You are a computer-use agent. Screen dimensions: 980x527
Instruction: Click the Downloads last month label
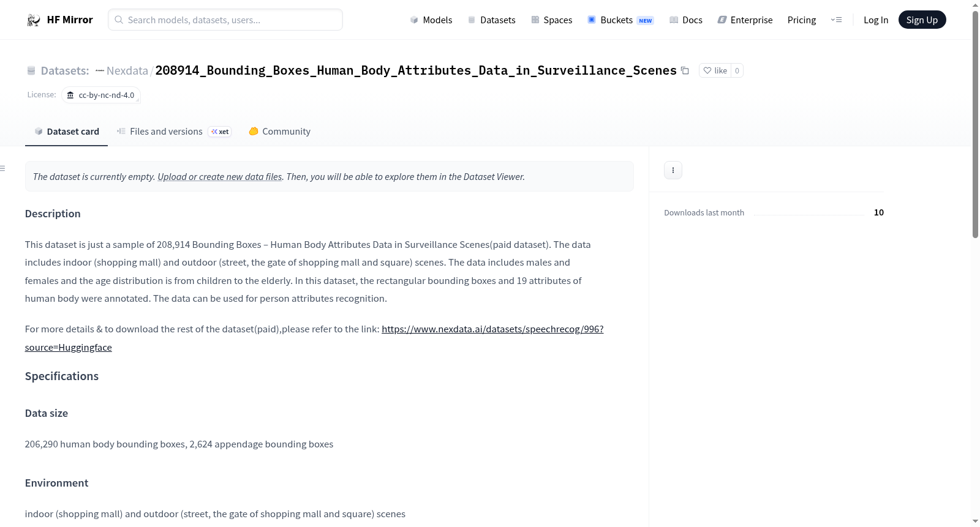pos(704,213)
